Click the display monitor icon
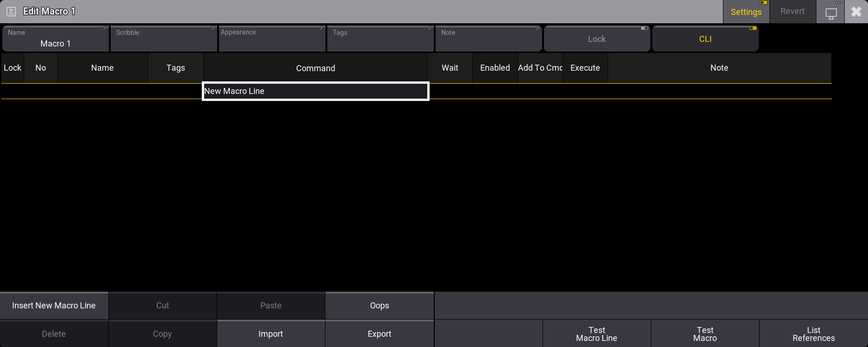 (x=831, y=13)
